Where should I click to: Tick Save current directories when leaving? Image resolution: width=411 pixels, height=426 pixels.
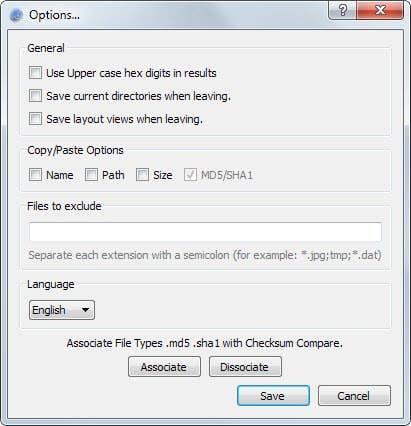click(35, 96)
